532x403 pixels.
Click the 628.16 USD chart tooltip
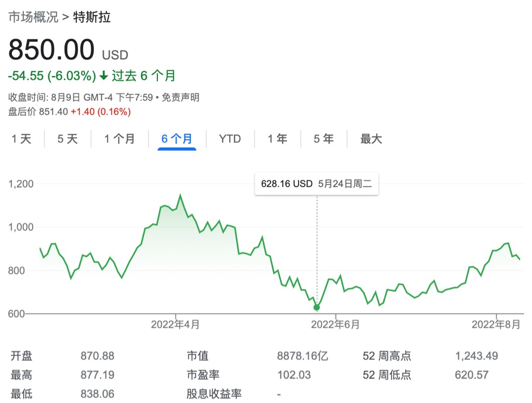coord(316,184)
